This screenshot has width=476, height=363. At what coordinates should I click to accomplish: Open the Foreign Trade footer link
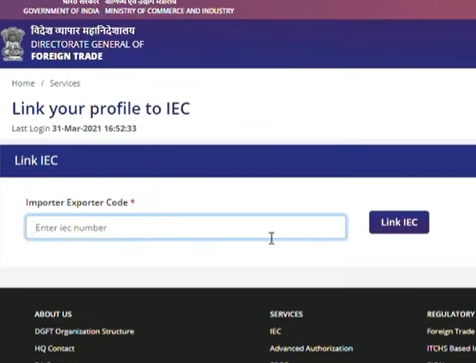tap(451, 331)
